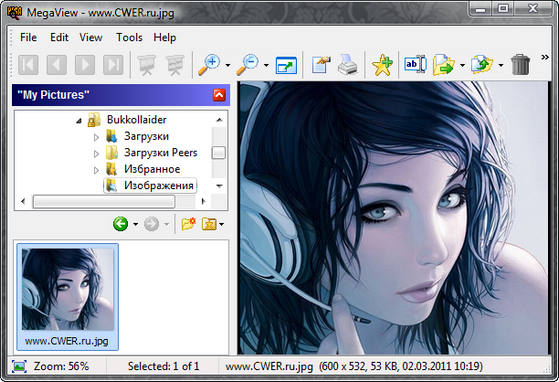Click the Zoom Out magnifier icon
Screen dimensions: 559x382
(248, 65)
